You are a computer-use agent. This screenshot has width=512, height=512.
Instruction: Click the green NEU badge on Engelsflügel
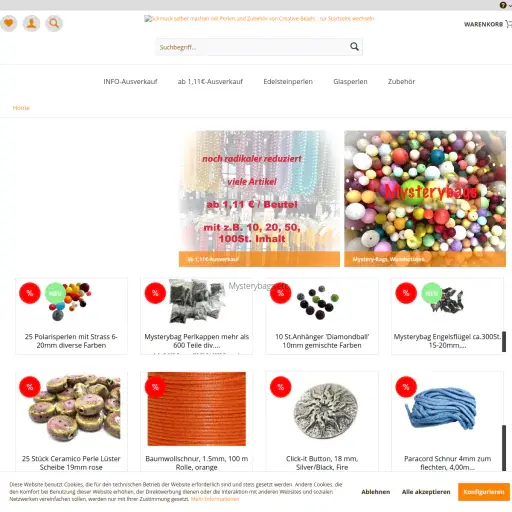click(432, 293)
